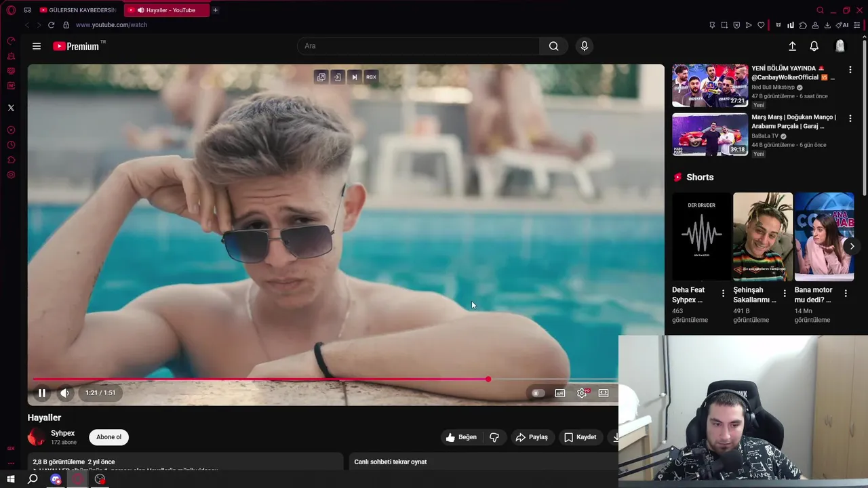Open the Opera toolbar tab search magnifier
The width and height of the screenshot is (868, 488).
(x=820, y=10)
